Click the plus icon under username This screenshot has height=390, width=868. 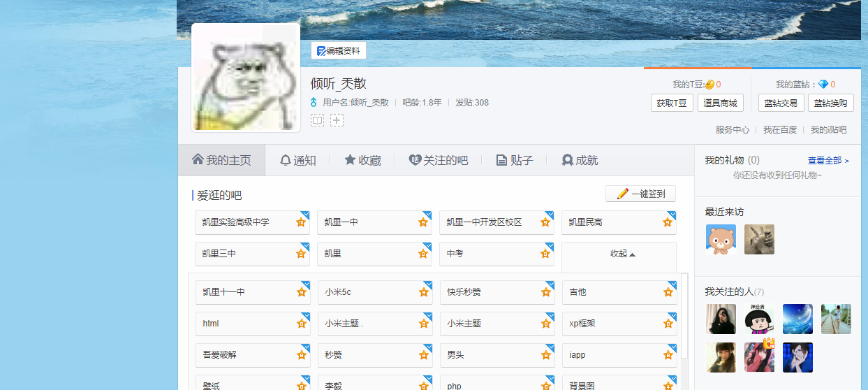(337, 120)
